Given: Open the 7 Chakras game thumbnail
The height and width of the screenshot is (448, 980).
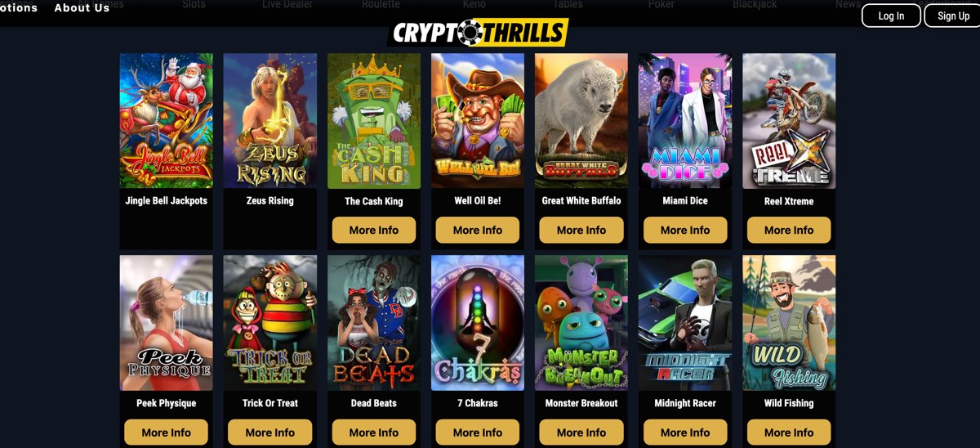Looking at the screenshot, I should tap(478, 323).
